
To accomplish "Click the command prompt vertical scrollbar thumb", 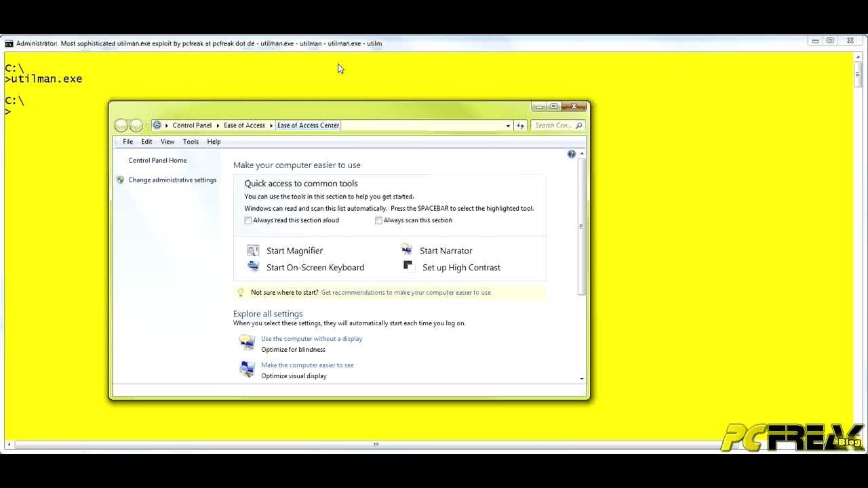I will [x=858, y=73].
